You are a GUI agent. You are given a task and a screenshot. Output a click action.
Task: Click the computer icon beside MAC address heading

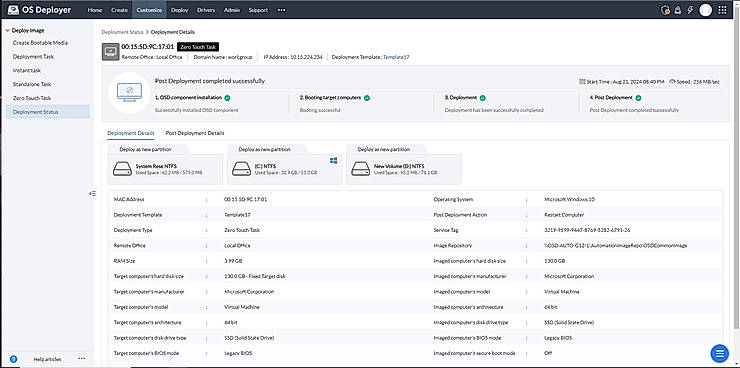[110, 51]
